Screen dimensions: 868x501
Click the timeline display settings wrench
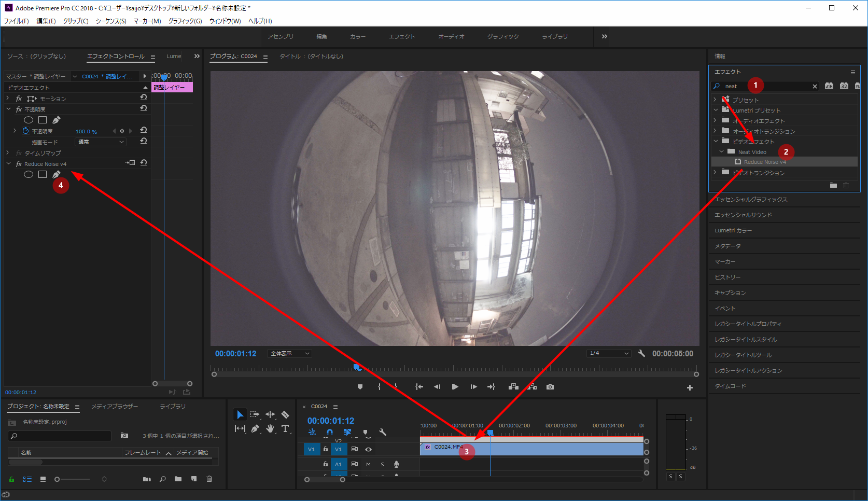point(383,432)
